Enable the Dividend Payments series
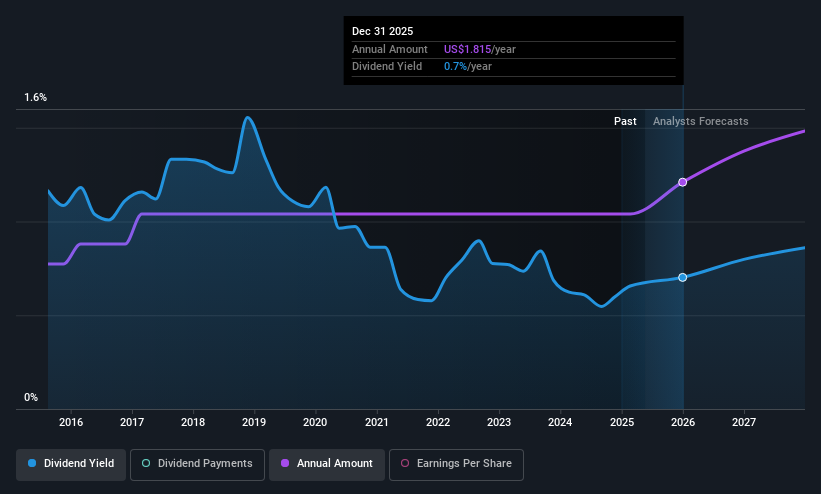The height and width of the screenshot is (494, 821). 197,464
